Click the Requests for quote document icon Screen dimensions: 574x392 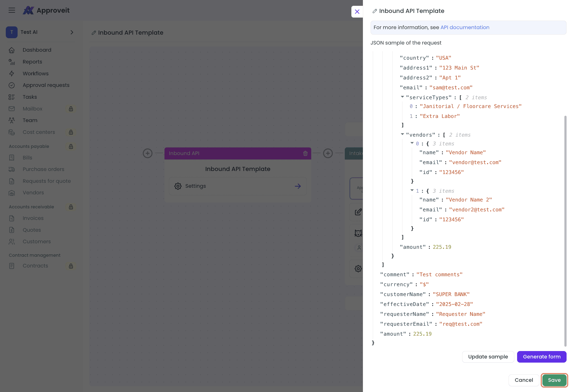[12, 181]
